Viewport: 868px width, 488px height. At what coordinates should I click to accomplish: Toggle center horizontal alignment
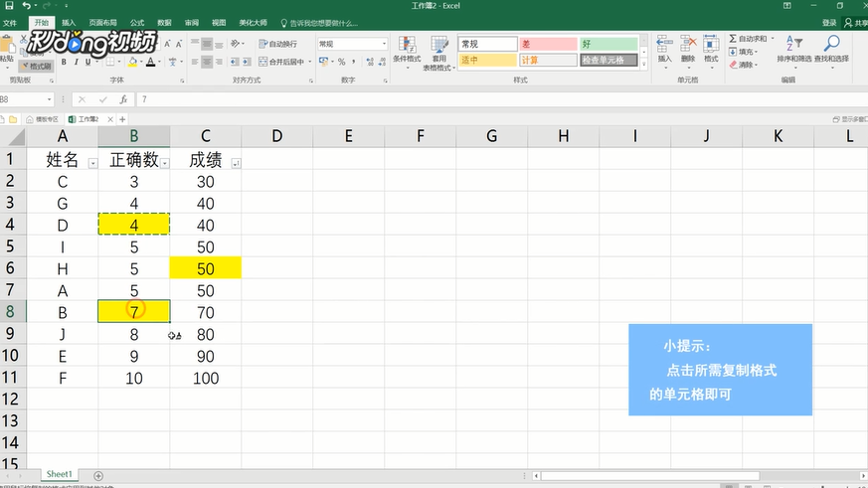(207, 62)
